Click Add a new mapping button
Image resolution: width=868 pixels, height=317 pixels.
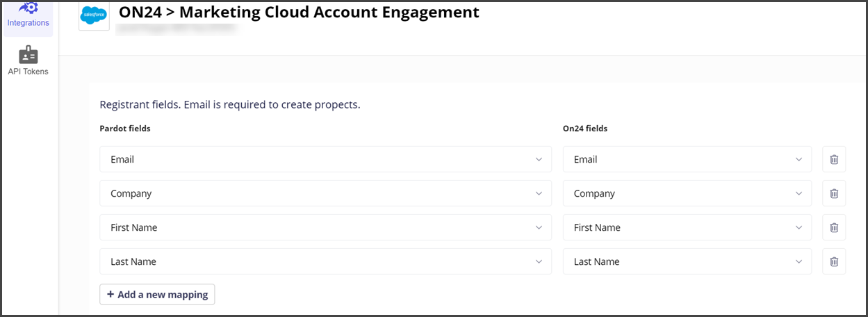click(x=157, y=294)
